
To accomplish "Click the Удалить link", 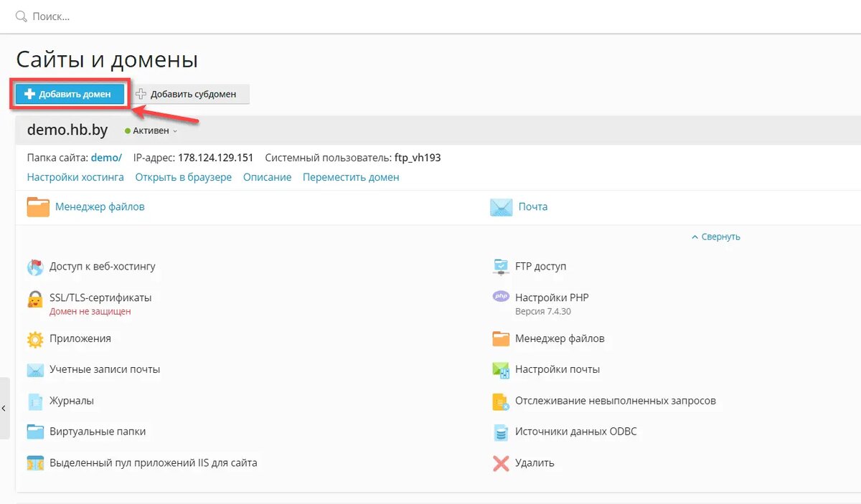I will (x=535, y=462).
